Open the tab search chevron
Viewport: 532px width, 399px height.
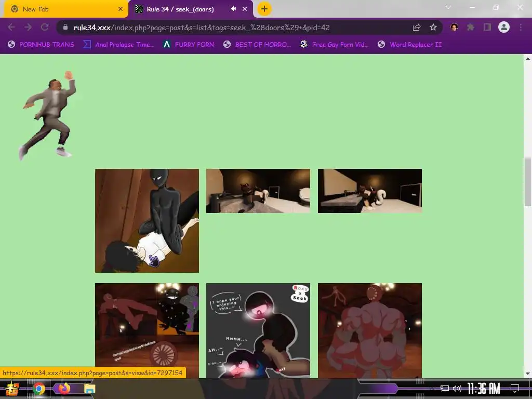point(448,7)
